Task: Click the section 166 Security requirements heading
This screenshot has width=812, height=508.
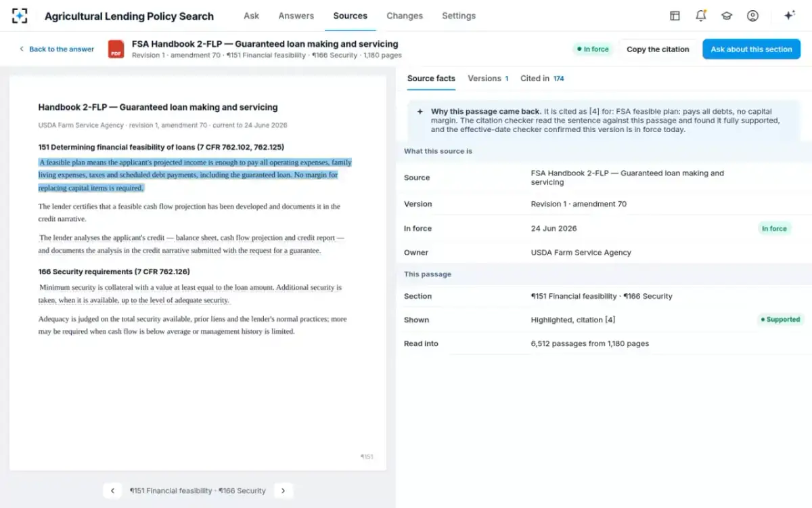Action: point(114,272)
